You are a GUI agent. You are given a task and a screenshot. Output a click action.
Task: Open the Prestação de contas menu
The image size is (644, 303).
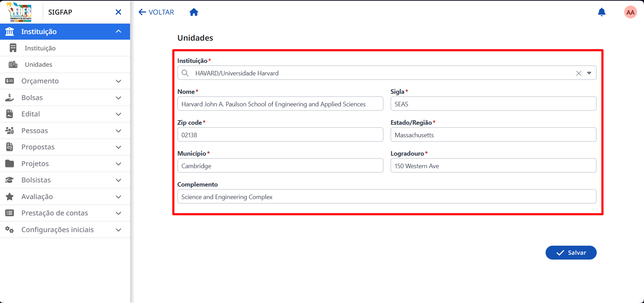[65, 213]
